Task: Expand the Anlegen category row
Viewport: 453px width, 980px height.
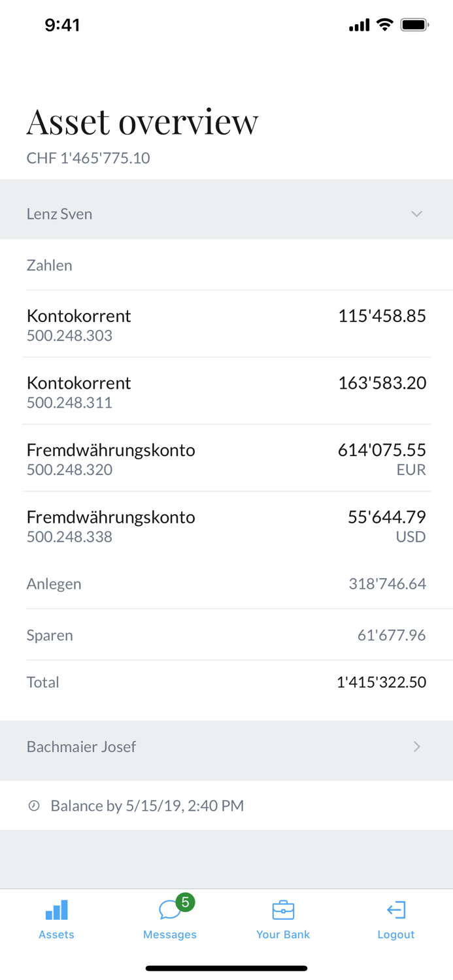Action: tap(226, 583)
